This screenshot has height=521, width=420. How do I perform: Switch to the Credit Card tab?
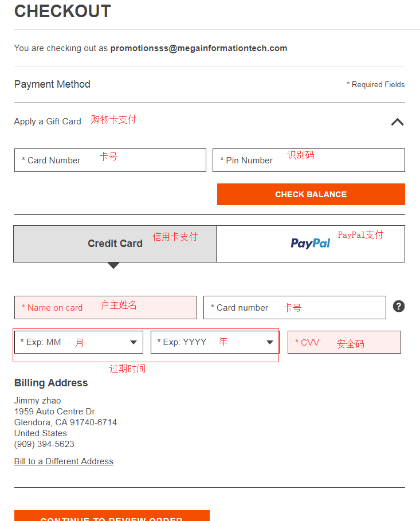click(x=115, y=244)
